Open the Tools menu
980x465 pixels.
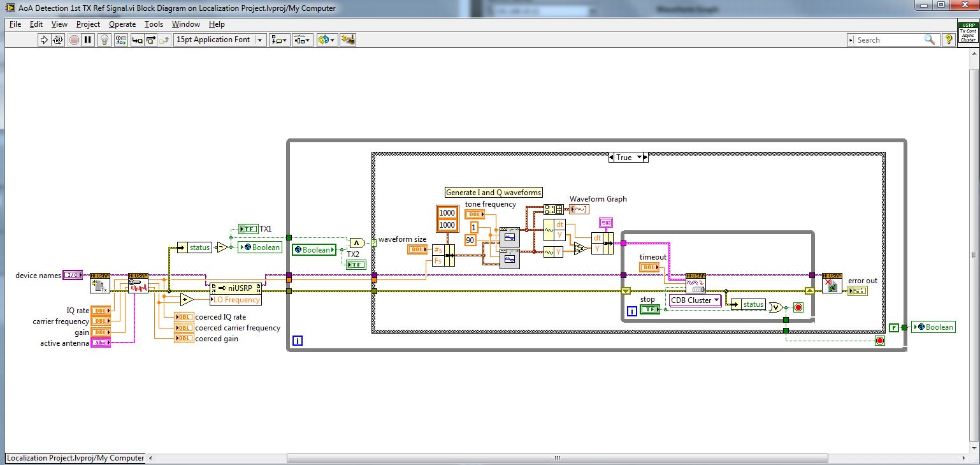tap(154, 24)
